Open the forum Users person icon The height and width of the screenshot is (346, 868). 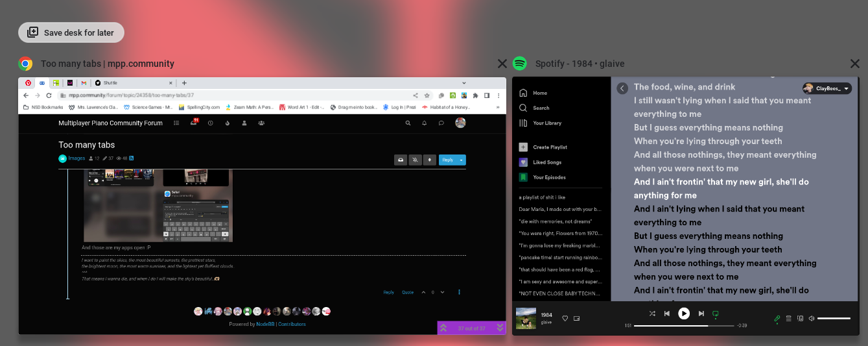coord(244,123)
